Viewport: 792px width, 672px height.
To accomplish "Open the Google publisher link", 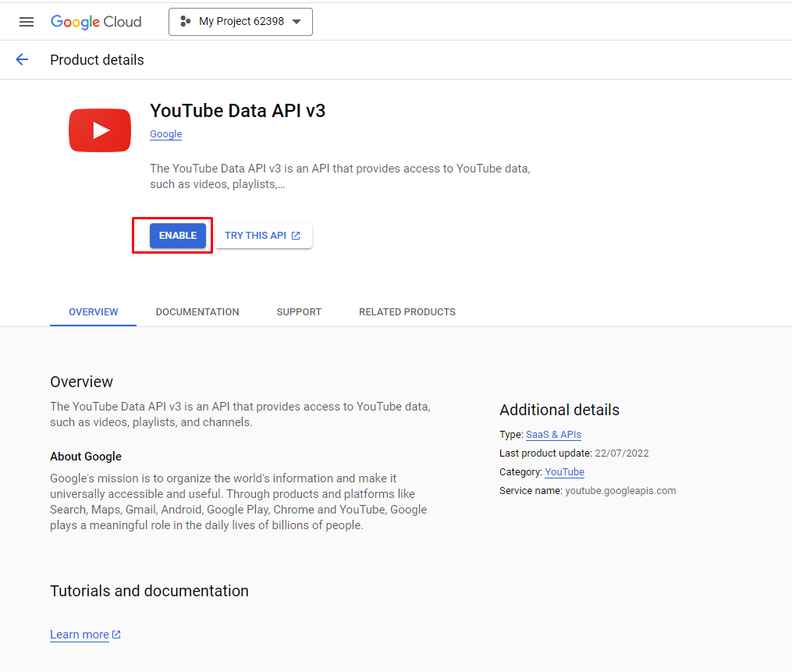I will [x=165, y=133].
